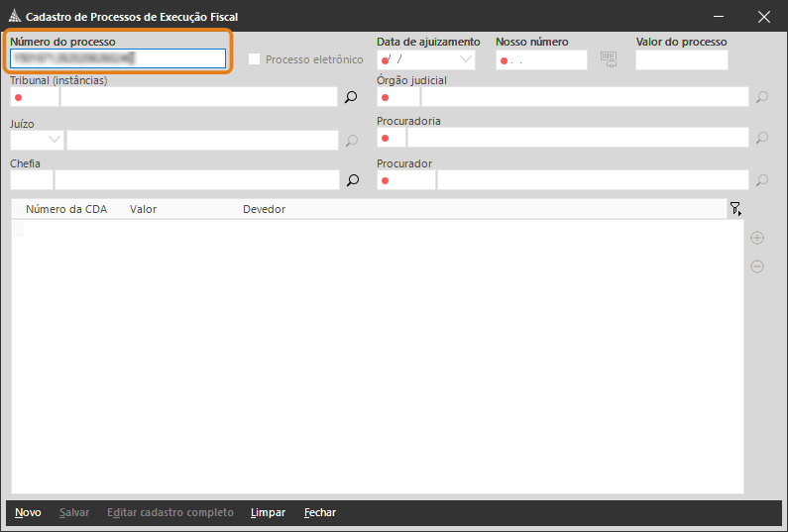Sort by the Número da CDA column header
The image size is (788, 532).
[66, 209]
